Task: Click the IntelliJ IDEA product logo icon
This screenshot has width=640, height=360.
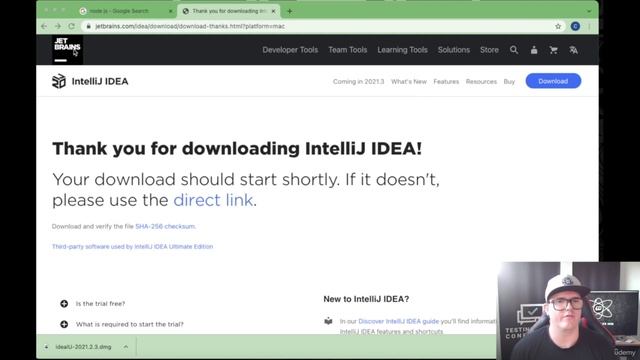Action: [59, 81]
